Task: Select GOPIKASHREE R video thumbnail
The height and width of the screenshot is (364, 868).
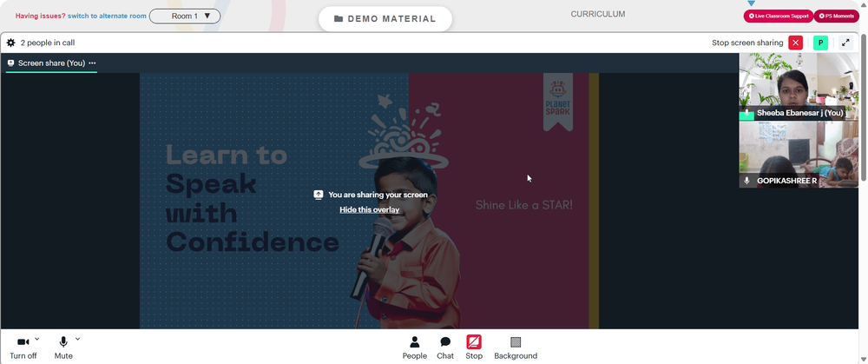Action: [x=799, y=155]
